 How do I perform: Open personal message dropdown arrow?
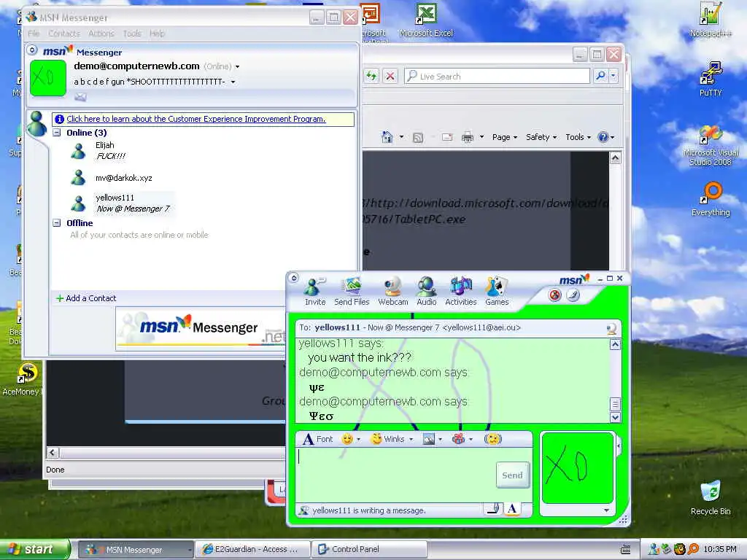point(233,82)
